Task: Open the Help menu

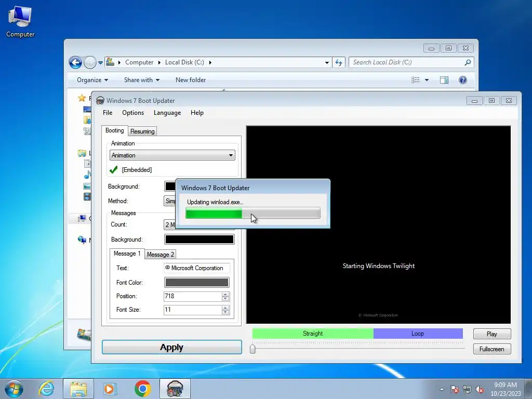Action: (197, 113)
